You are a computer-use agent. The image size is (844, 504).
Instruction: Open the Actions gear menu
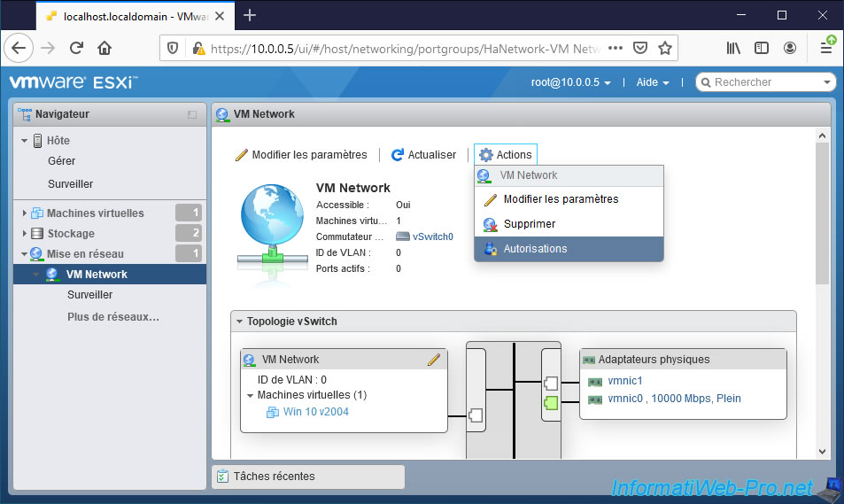(505, 155)
